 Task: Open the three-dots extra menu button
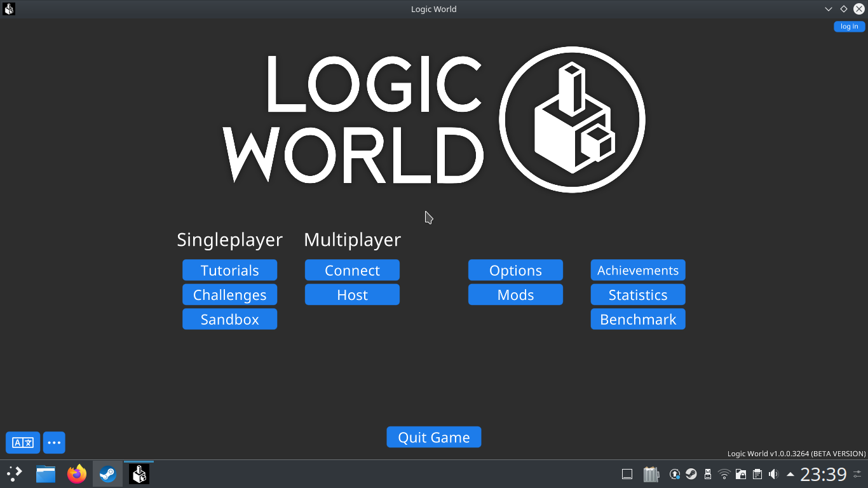(x=54, y=442)
